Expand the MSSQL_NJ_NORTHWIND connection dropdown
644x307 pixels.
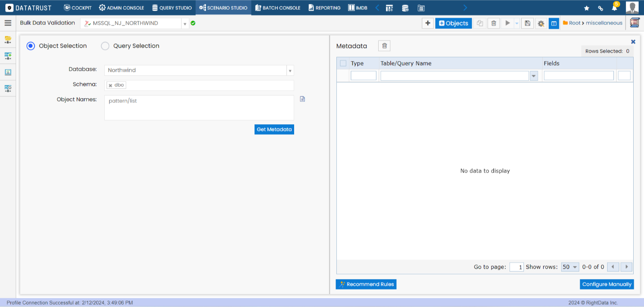(x=184, y=23)
